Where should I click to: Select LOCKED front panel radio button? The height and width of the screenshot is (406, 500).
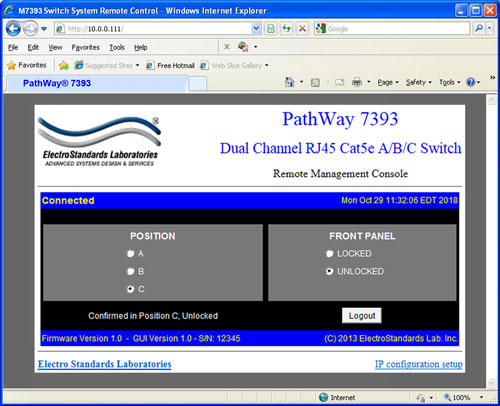click(329, 254)
